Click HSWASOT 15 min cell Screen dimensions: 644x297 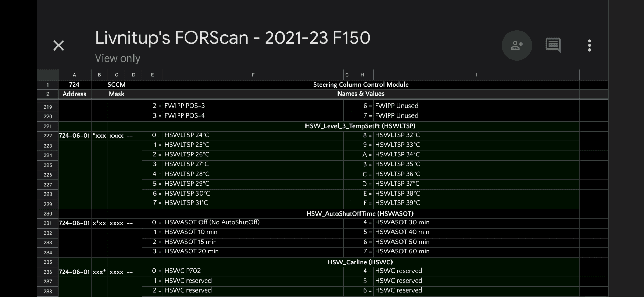[253, 242]
